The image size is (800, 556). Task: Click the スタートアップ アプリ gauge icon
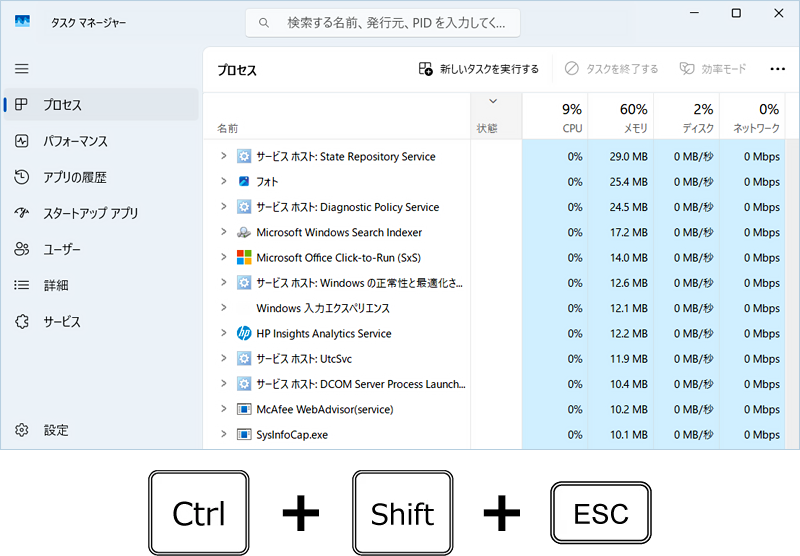(21, 213)
